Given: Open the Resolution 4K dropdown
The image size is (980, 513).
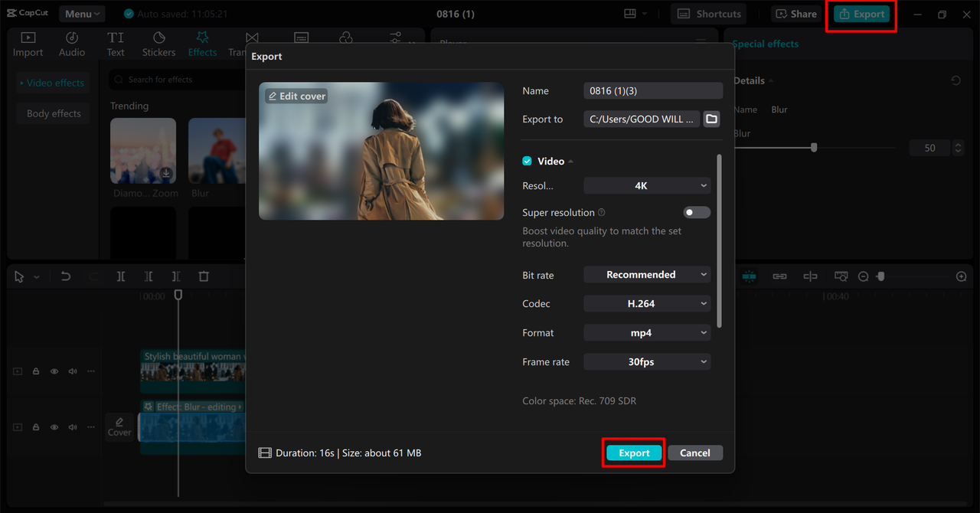Looking at the screenshot, I should 647,185.
